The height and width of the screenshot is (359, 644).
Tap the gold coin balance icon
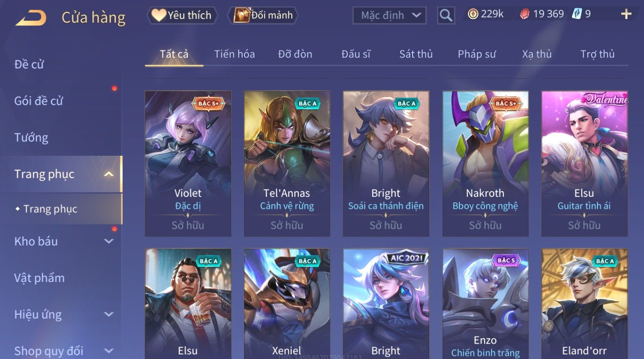[473, 14]
